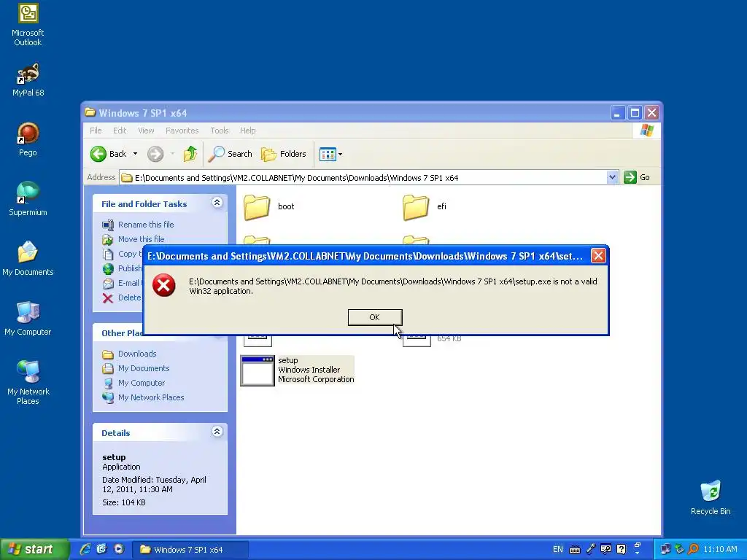The height and width of the screenshot is (560, 747).
Task: Click the Back button in Explorer
Action: pos(109,154)
